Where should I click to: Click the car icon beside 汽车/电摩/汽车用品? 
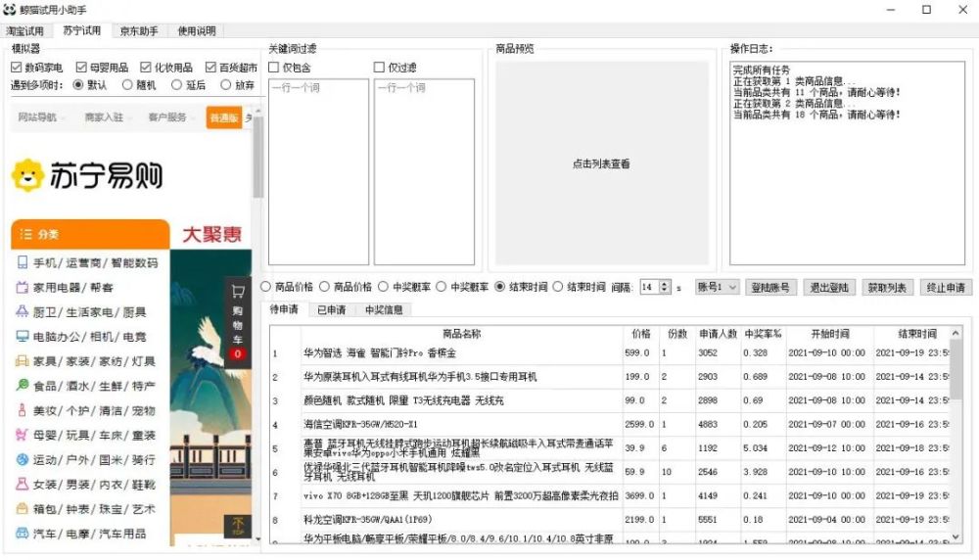pos(23,534)
